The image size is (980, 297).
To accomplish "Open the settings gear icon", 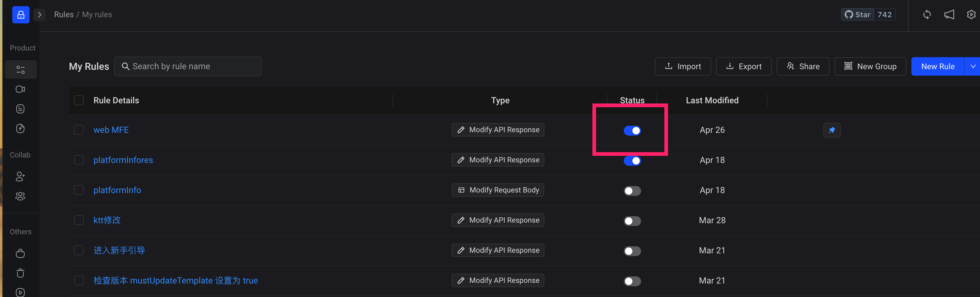I will click(971, 14).
